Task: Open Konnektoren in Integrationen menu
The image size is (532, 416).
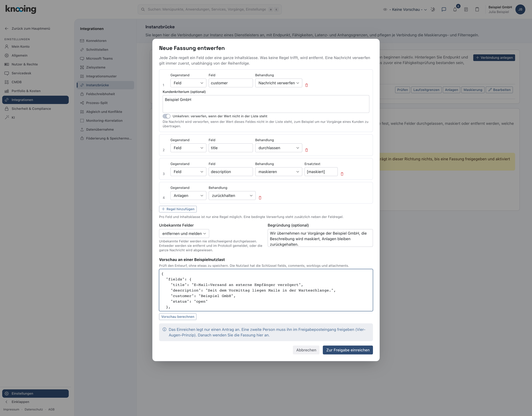Action: click(105, 41)
